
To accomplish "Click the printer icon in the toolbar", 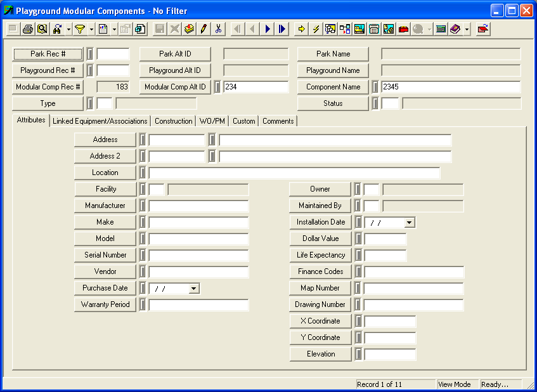I will pyautogui.click(x=28, y=29).
